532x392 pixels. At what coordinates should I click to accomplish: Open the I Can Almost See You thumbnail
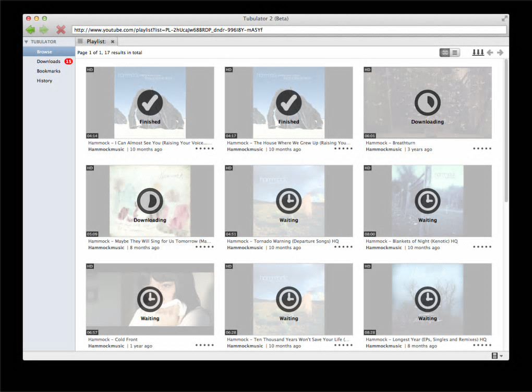click(x=150, y=102)
